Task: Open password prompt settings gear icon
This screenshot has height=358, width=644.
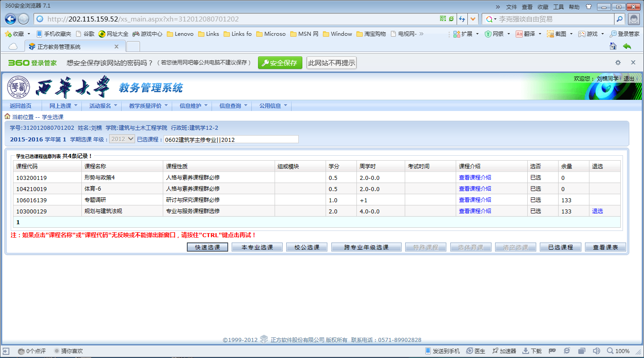Action: (618, 63)
